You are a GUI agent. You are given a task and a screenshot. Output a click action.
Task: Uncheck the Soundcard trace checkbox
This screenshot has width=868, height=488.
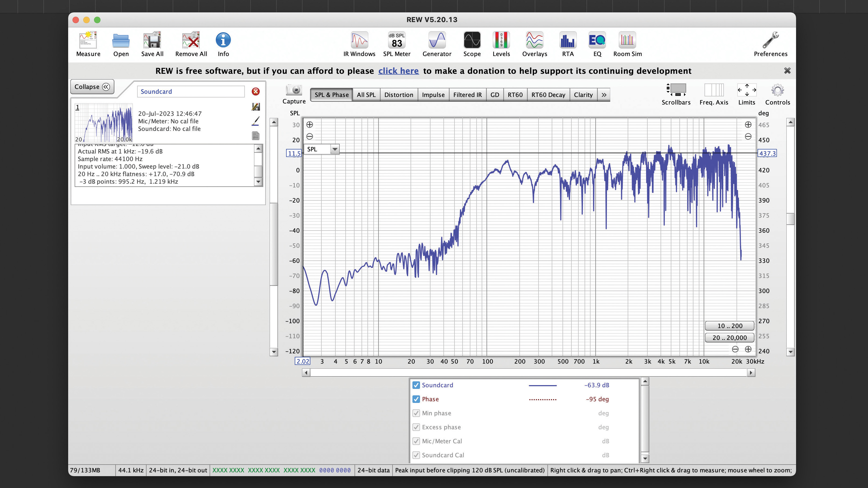coord(416,385)
